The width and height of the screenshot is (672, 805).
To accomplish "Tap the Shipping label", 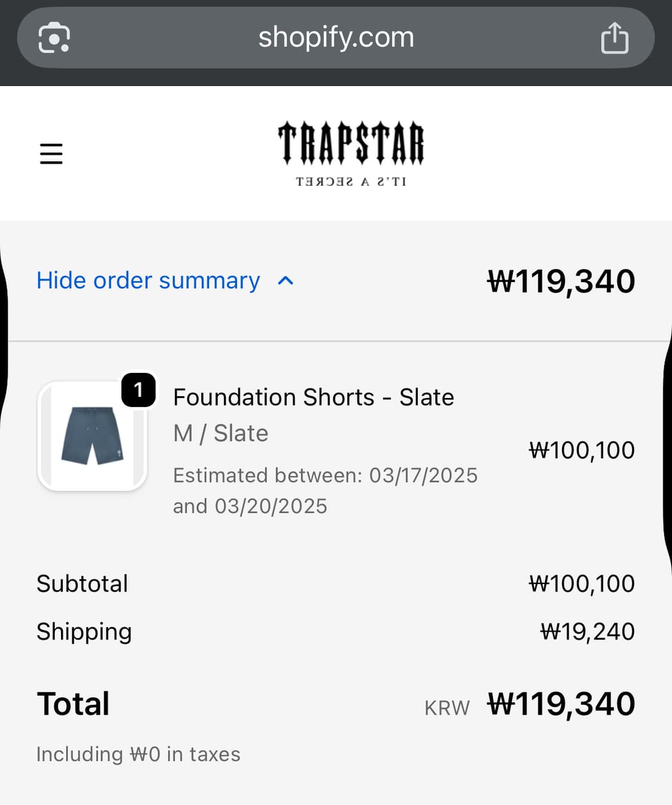I will pos(84,632).
